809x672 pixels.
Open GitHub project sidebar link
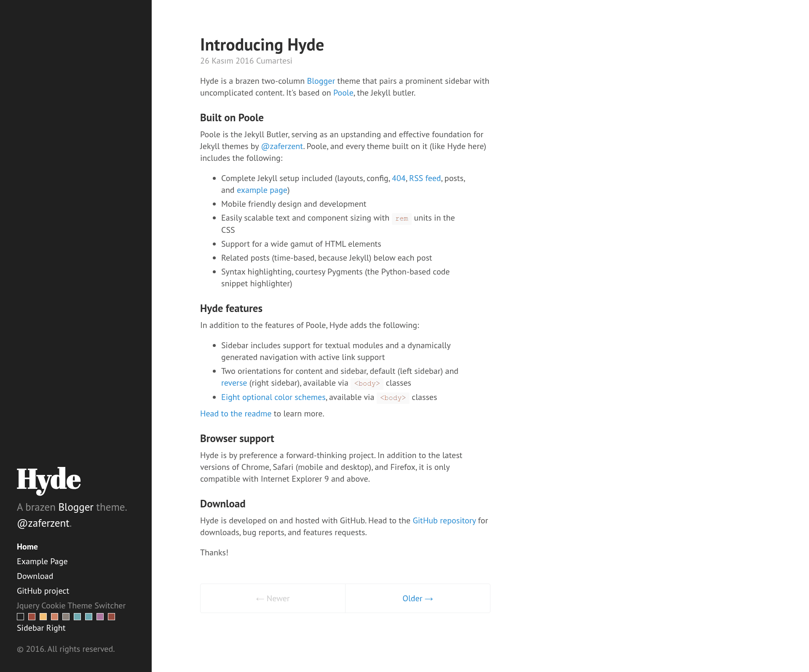tap(43, 591)
